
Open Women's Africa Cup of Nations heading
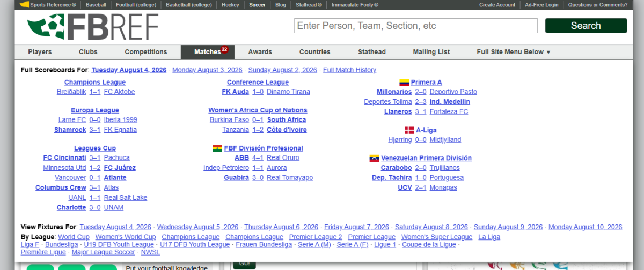point(258,110)
